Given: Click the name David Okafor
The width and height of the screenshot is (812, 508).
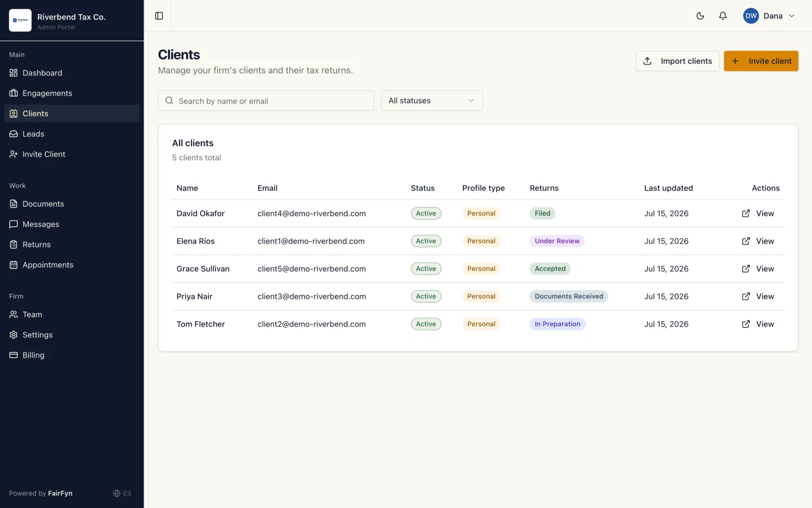Looking at the screenshot, I should [x=200, y=213].
